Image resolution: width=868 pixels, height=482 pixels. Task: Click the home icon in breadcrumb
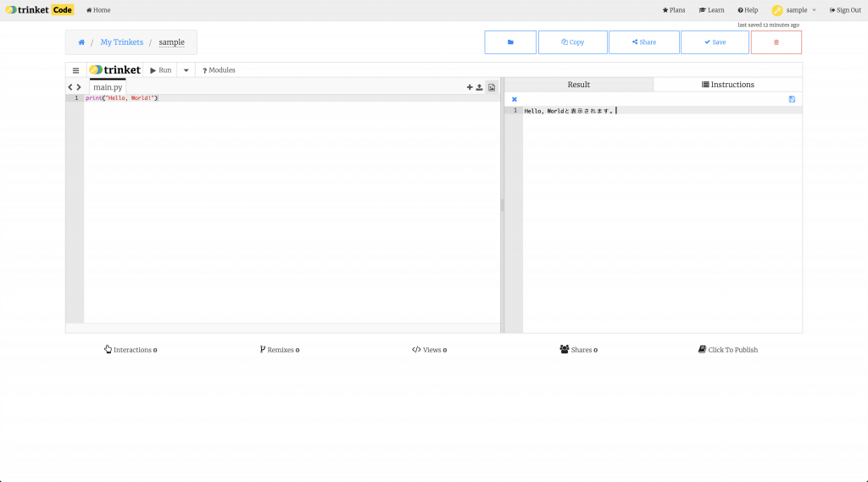(81, 42)
